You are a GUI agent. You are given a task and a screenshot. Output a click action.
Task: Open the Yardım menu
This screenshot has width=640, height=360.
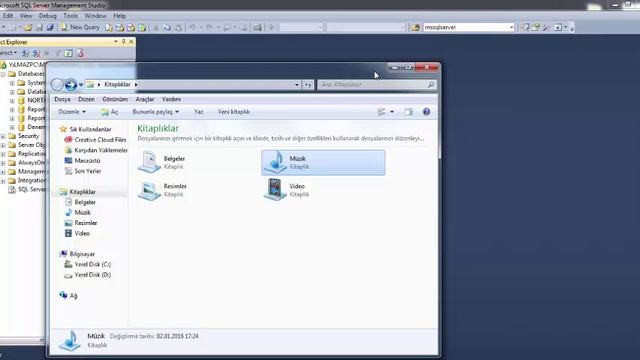pos(171,99)
